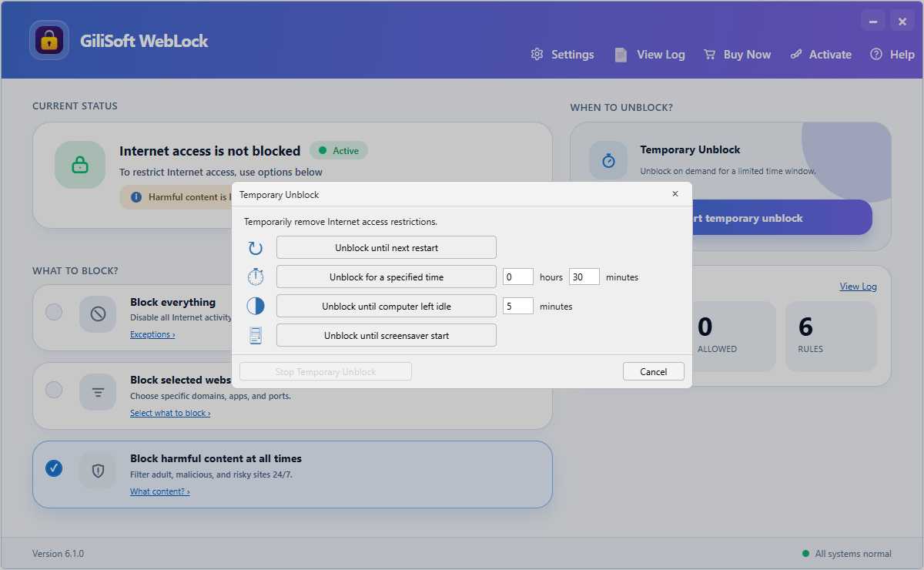
Task: Click the 6 Rules stat card
Action: (831, 336)
